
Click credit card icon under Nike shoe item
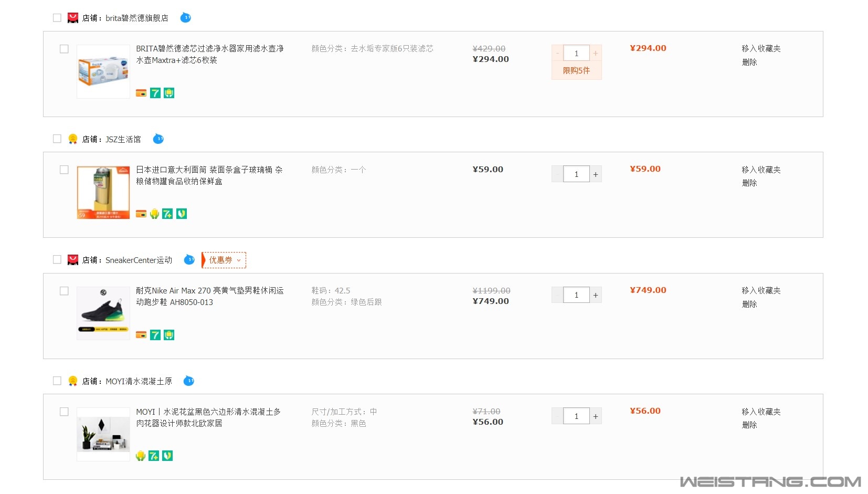point(141,335)
